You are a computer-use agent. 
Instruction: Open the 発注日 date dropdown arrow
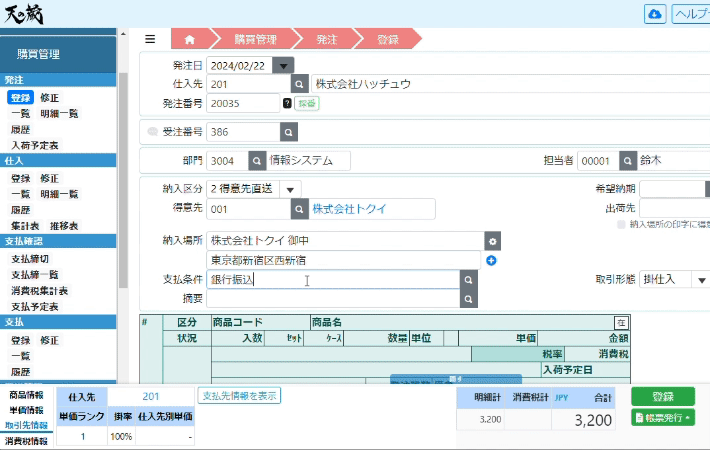(283, 66)
